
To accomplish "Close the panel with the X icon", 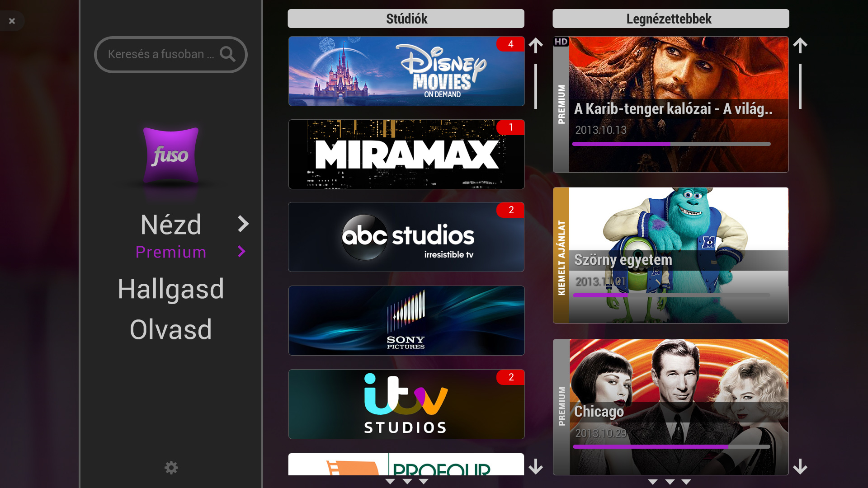I will [x=12, y=21].
